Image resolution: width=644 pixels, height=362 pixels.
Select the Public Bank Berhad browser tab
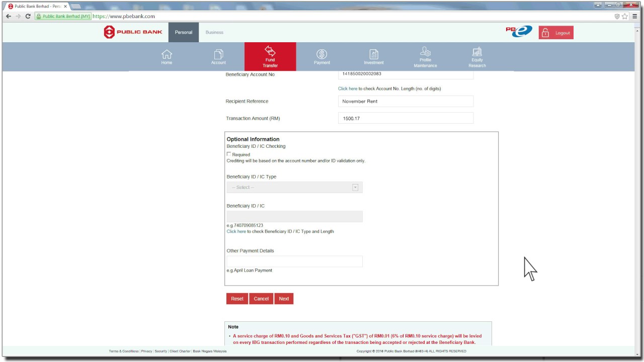pyautogui.click(x=37, y=6)
